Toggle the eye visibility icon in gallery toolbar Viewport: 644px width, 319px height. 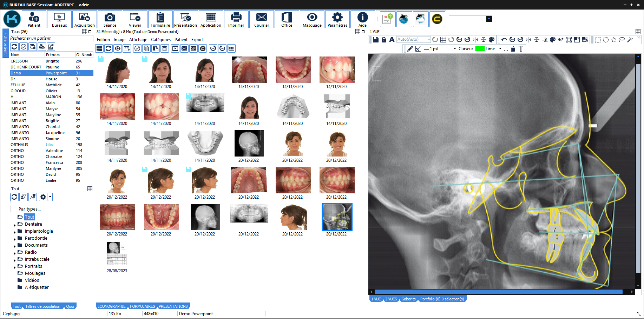coord(118,48)
